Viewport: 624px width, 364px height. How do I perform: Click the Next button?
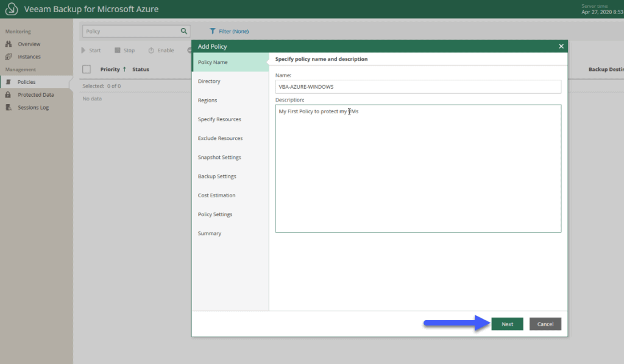[507, 324]
